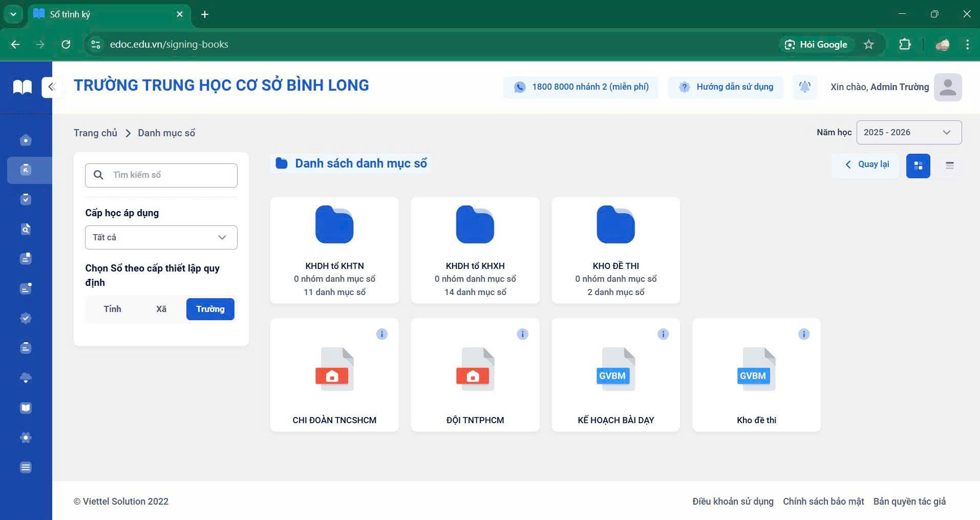Expand the Năm học 2025 - 2026 dropdown
The image size is (980, 520).
coord(909,133)
